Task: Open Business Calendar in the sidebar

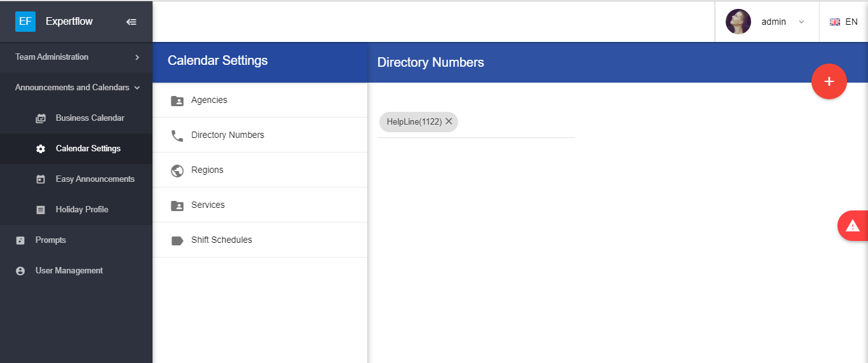Action: 90,118
